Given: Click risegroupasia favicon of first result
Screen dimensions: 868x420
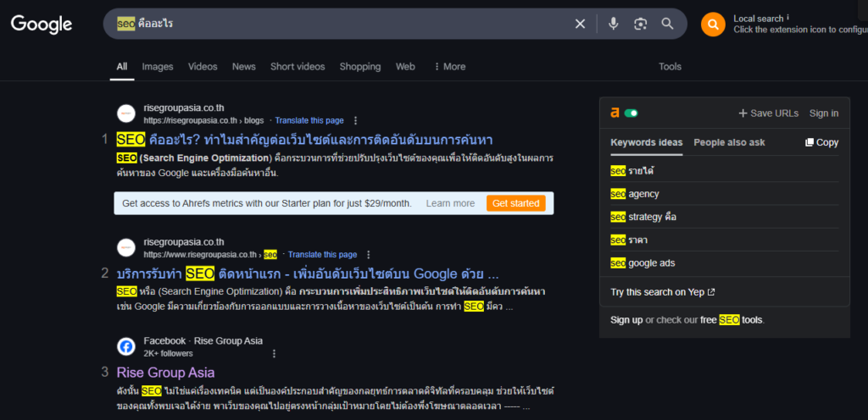Looking at the screenshot, I should coord(126,113).
